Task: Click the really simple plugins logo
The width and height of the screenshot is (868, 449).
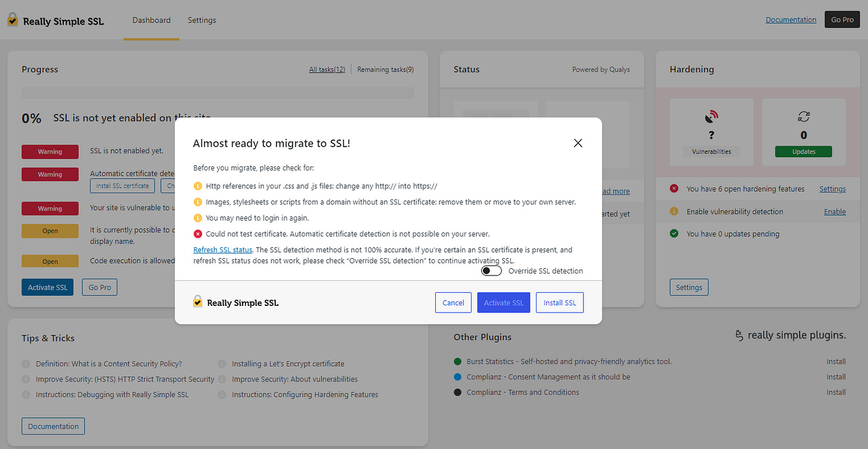Action: [x=790, y=335]
